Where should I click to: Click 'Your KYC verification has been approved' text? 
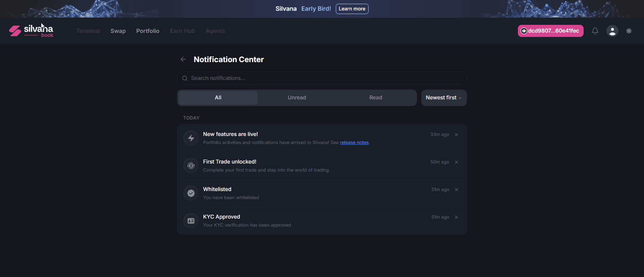(247, 225)
